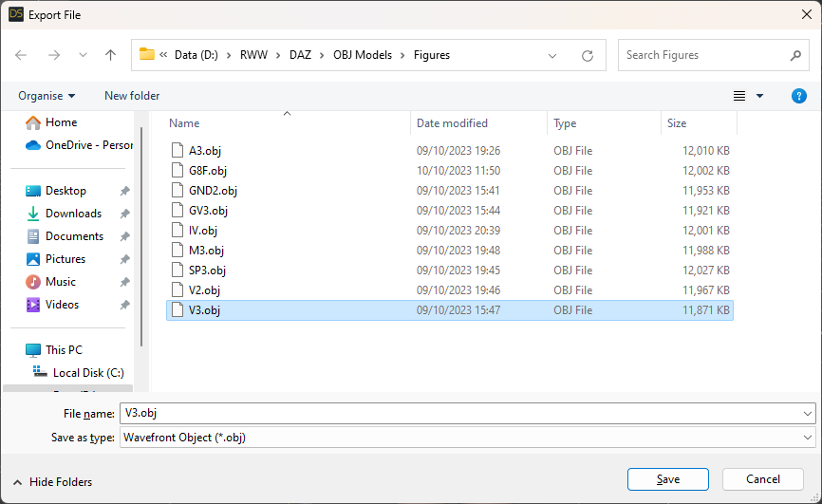The image size is (822, 504).
Task: Click the V2.obj file icon
Action: [176, 290]
